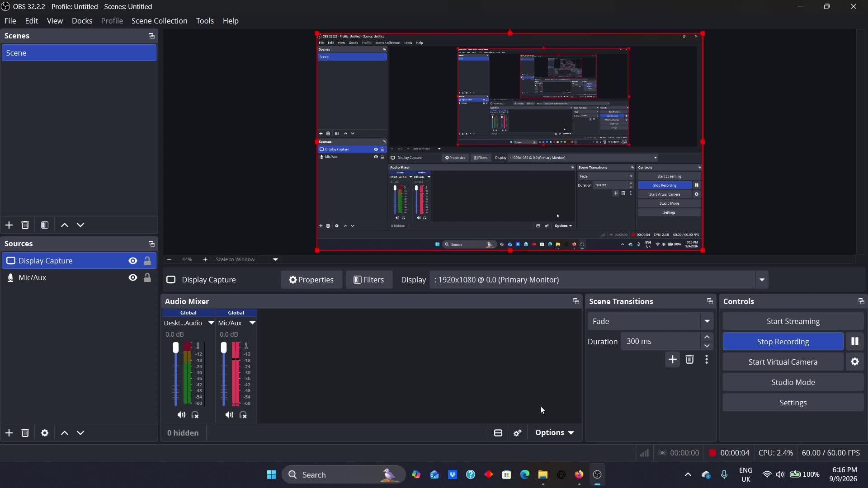Image resolution: width=868 pixels, height=488 pixels.
Task: Open Audio Mixer Options dropdown
Action: pyautogui.click(x=555, y=433)
